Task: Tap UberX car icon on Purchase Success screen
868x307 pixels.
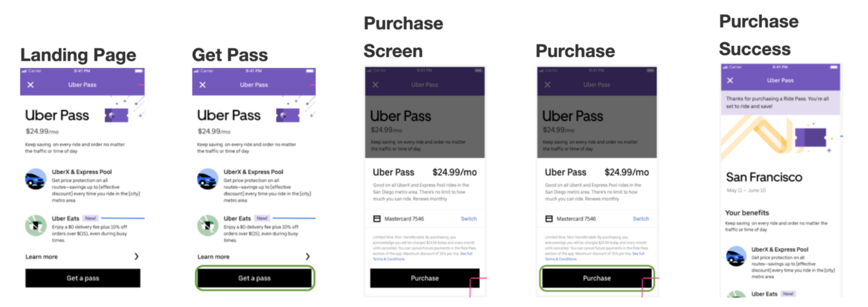Action: coord(736,256)
